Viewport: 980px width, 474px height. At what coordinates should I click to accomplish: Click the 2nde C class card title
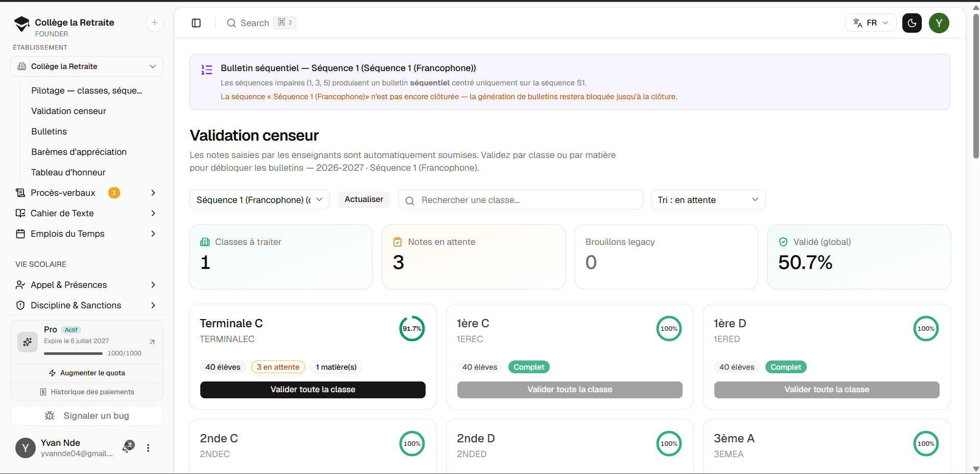[x=219, y=439]
